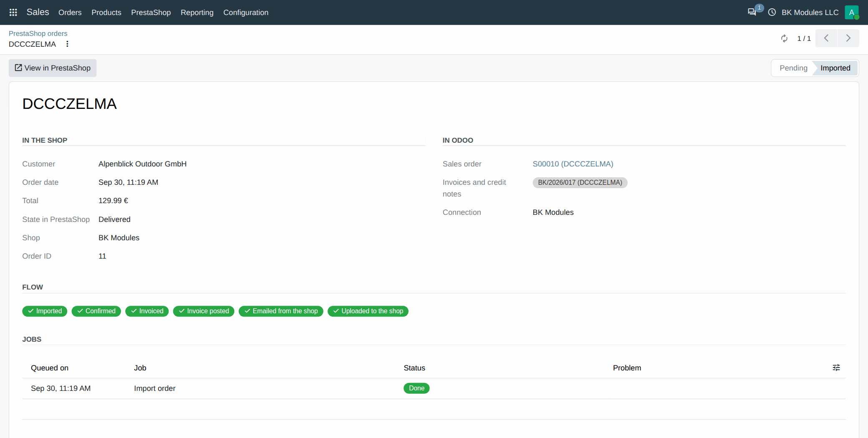Open the activities clock icon
The width and height of the screenshot is (868, 438).
click(x=772, y=13)
